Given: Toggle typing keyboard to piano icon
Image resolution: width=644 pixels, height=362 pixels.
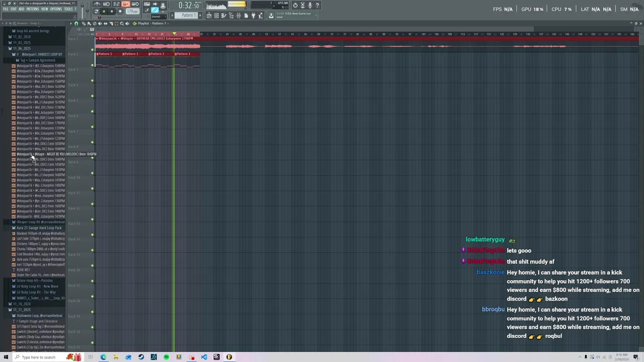Looking at the screenshot, I should [147, 4].
